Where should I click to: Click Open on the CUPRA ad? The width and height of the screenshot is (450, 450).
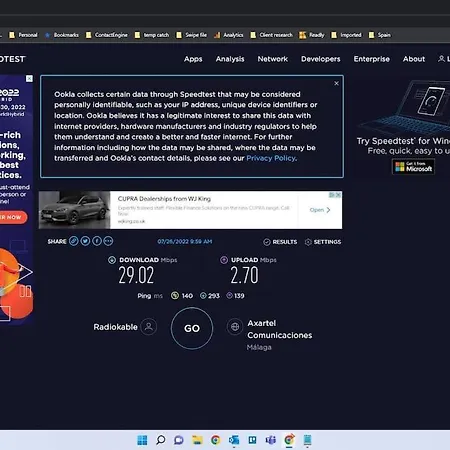[320, 210]
